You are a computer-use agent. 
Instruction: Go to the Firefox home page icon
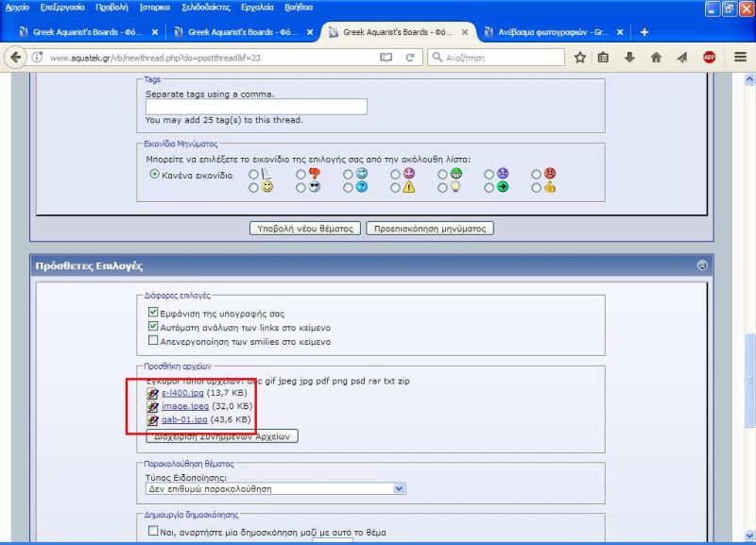[656, 58]
